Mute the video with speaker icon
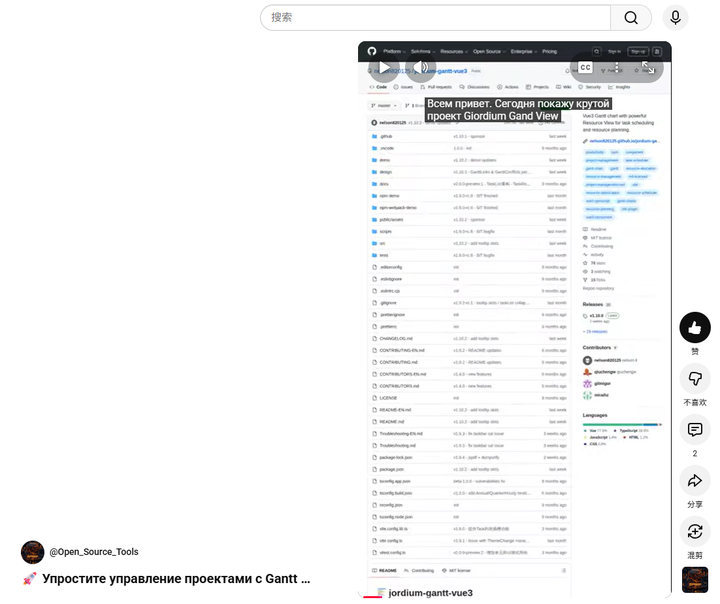Image resolution: width=720 pixels, height=604 pixels. pos(421,68)
